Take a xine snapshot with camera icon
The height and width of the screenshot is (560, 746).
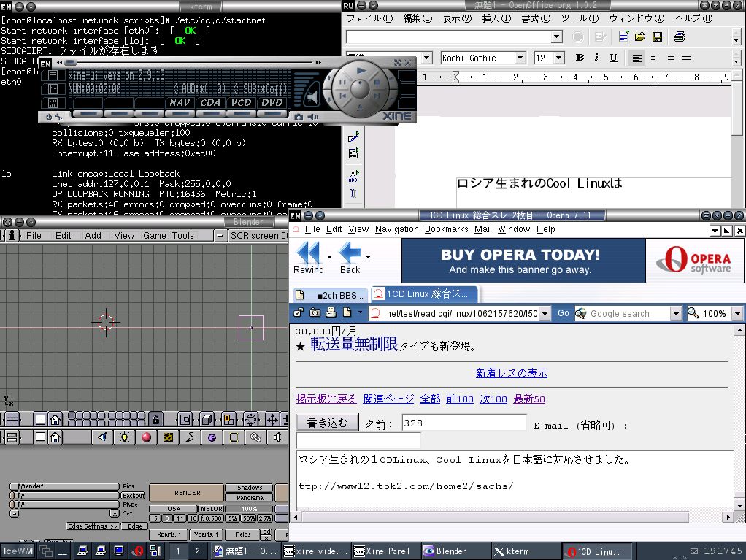point(299,117)
